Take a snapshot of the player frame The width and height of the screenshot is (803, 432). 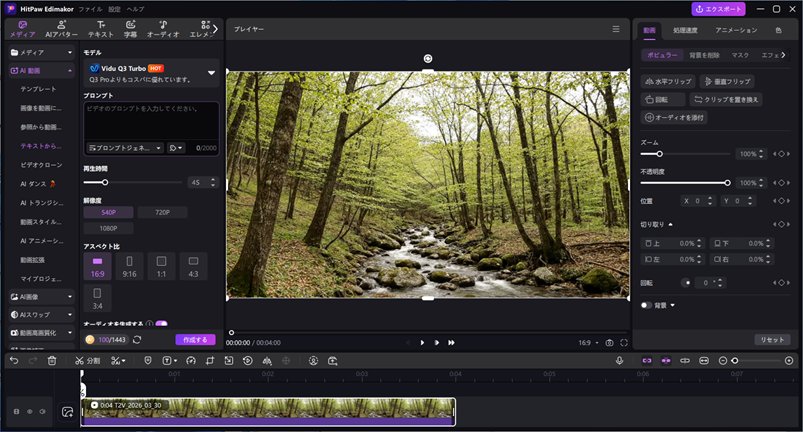click(609, 342)
